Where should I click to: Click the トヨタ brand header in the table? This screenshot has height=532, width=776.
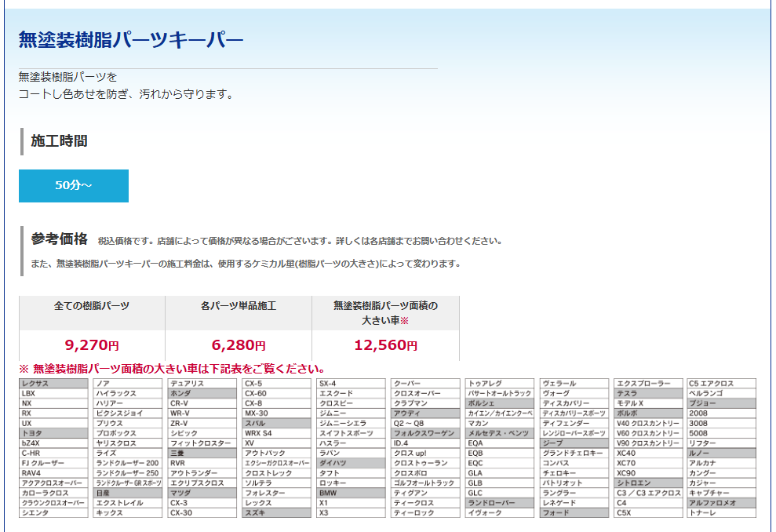[x=53, y=433]
